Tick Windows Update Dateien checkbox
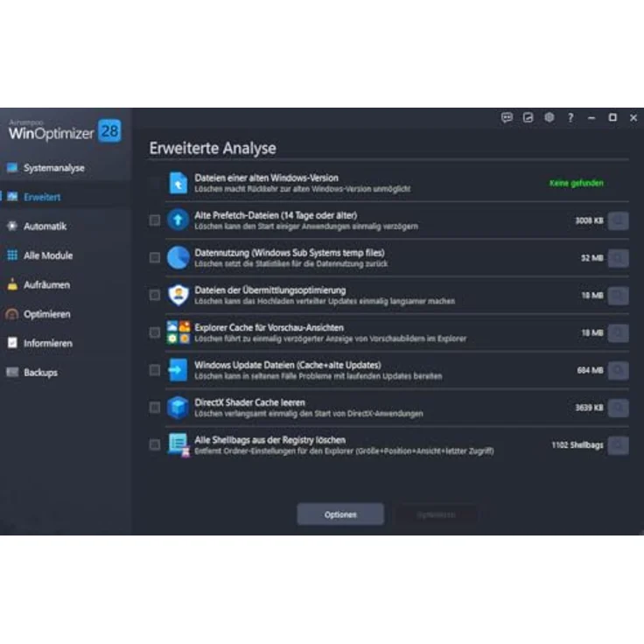Screen dimensions: 644x644 tap(155, 370)
